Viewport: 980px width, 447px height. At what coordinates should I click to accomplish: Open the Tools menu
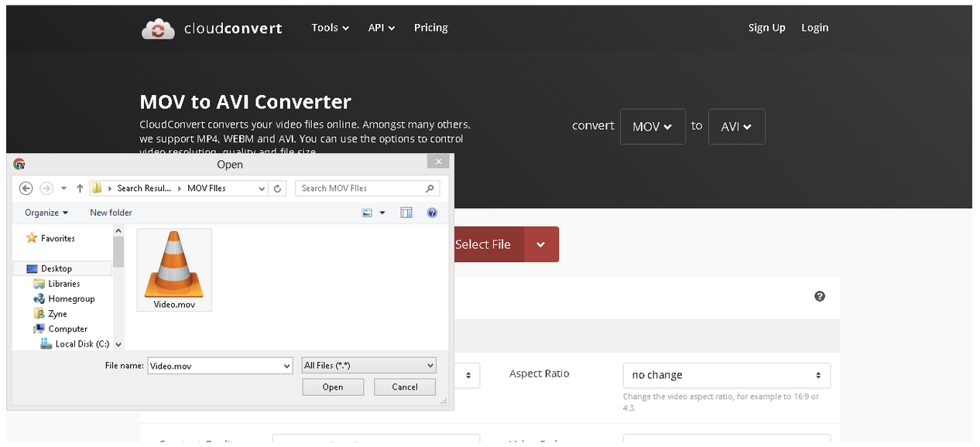click(x=330, y=28)
